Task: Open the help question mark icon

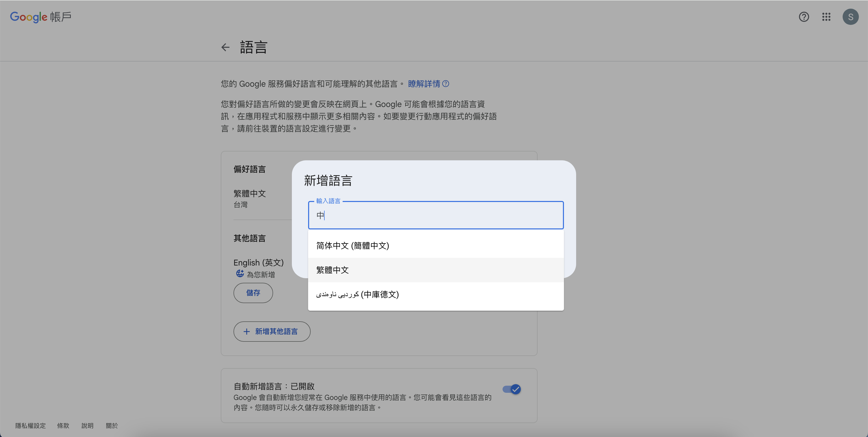Action: [804, 17]
